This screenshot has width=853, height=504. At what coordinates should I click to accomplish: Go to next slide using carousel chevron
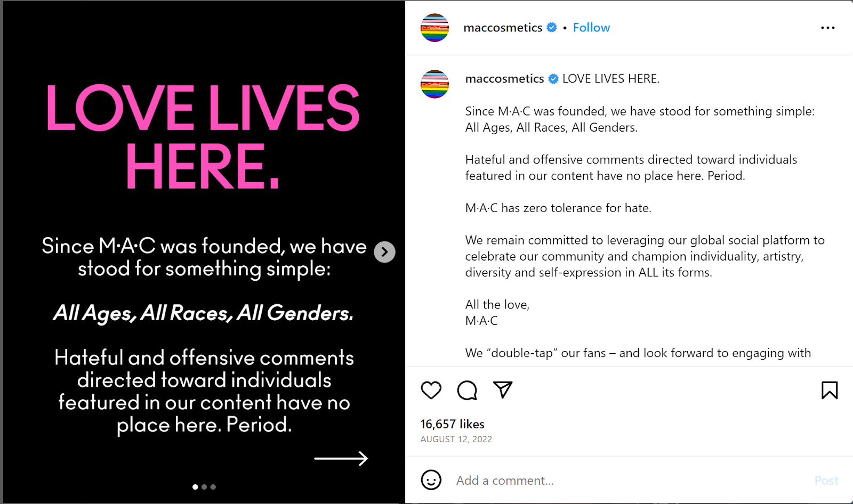click(384, 252)
